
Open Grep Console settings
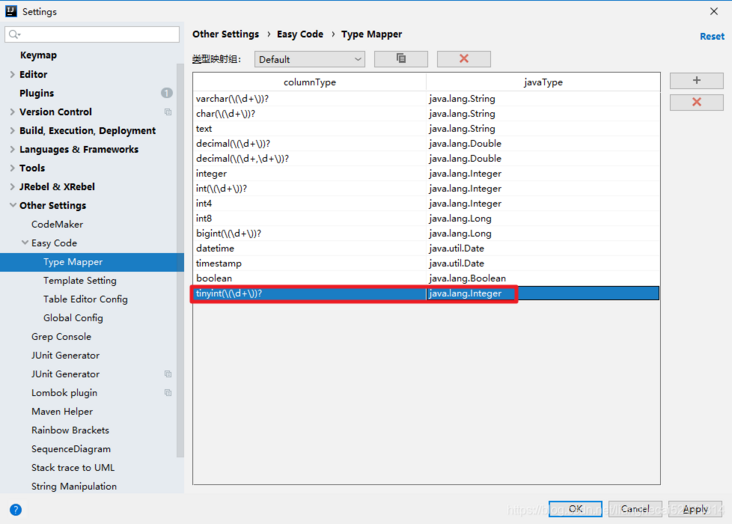tap(61, 337)
